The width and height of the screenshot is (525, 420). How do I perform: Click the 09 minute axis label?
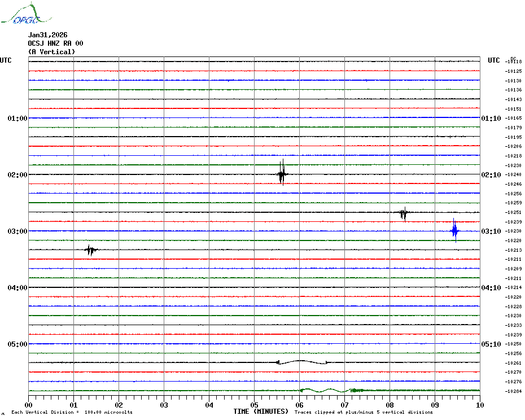pyautogui.click(x=435, y=405)
